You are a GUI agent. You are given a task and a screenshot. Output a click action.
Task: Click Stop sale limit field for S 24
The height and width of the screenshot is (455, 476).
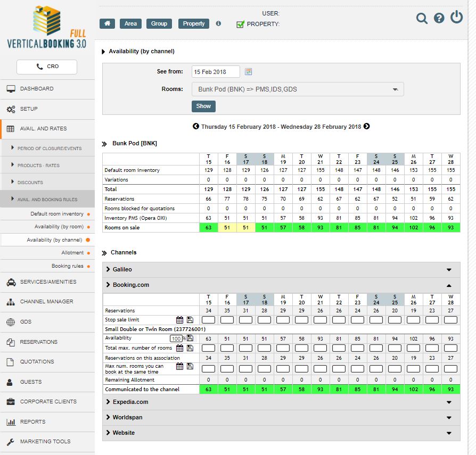click(376, 320)
